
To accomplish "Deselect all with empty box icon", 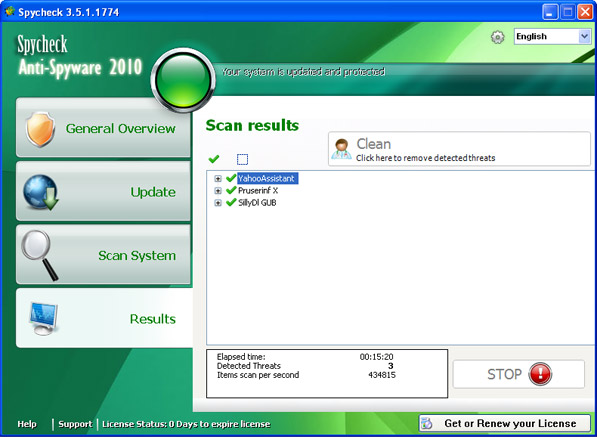I will click(242, 159).
